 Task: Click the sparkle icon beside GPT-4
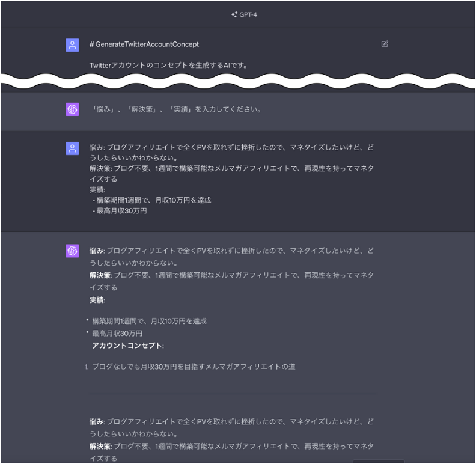point(234,14)
